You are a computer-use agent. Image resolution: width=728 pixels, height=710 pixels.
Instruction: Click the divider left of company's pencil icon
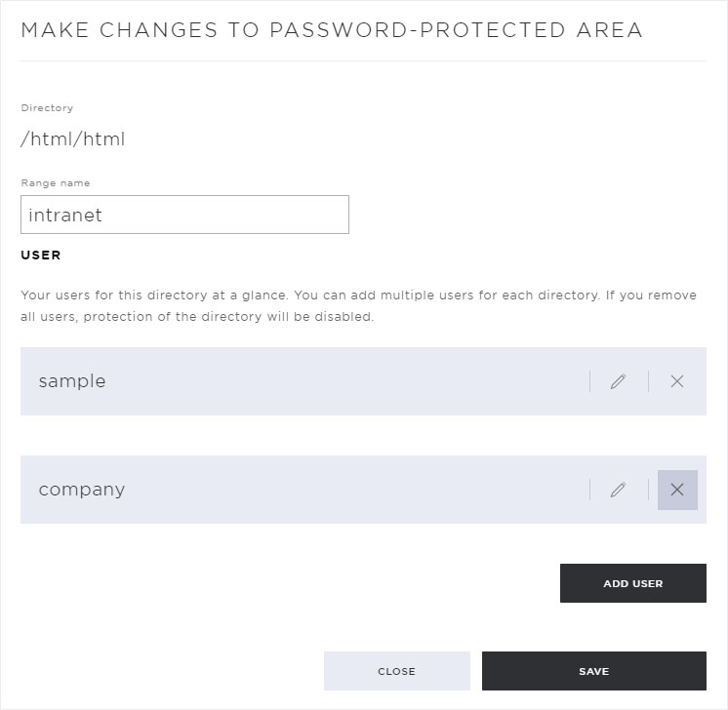tap(589, 490)
